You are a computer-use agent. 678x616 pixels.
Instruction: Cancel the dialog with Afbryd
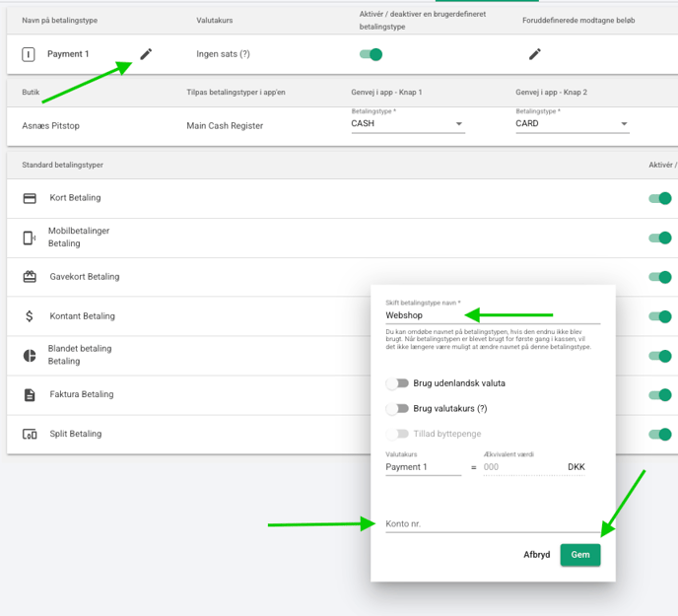pyautogui.click(x=536, y=555)
